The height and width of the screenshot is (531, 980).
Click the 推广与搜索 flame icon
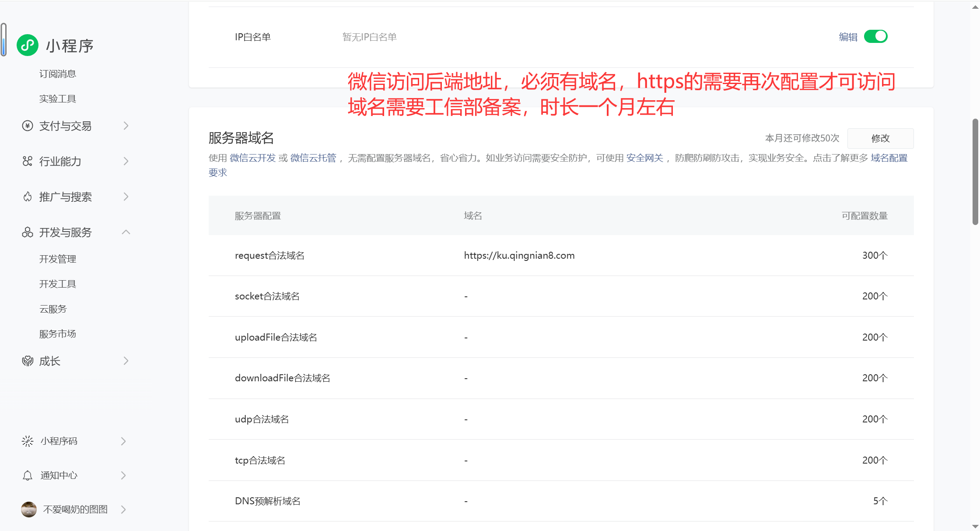pyautogui.click(x=28, y=197)
